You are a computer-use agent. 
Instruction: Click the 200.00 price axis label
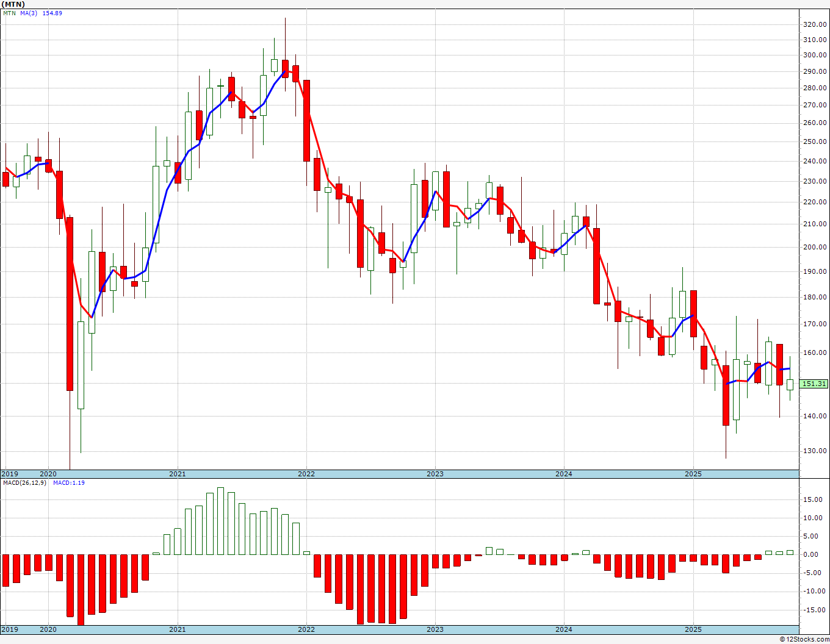point(815,247)
